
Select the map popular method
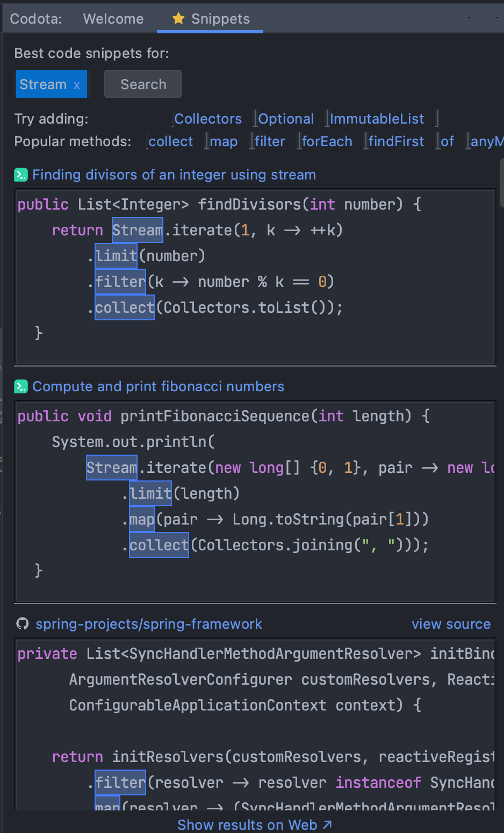(x=224, y=141)
